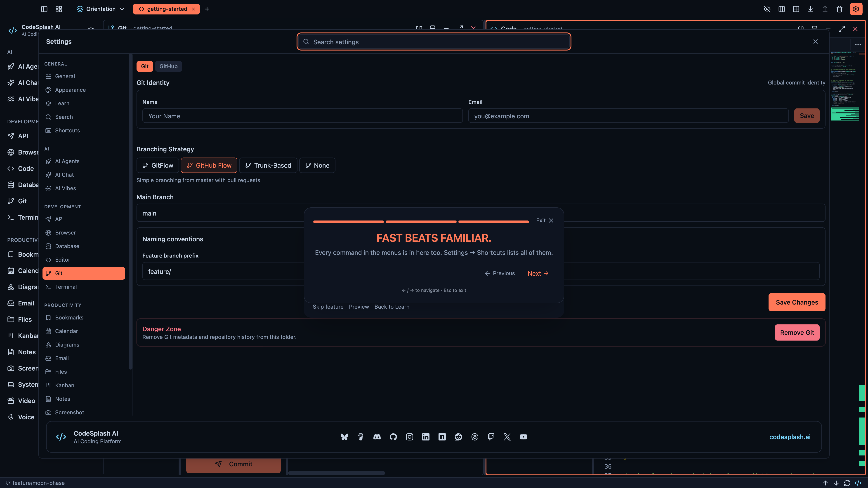Click the Your Name input field
The height and width of the screenshot is (488, 868).
click(x=302, y=116)
